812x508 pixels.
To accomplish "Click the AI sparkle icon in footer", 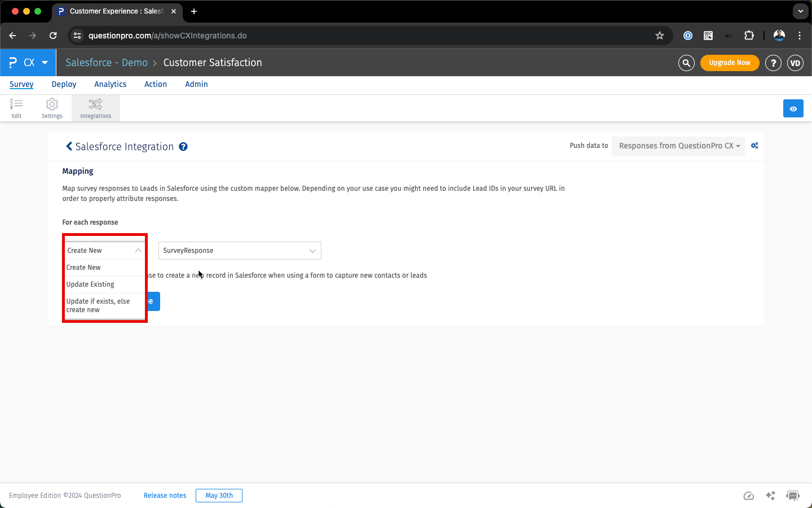I will [770, 496].
